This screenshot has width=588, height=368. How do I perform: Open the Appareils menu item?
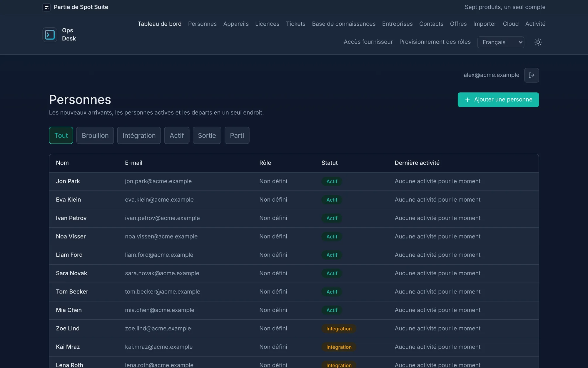pyautogui.click(x=236, y=24)
